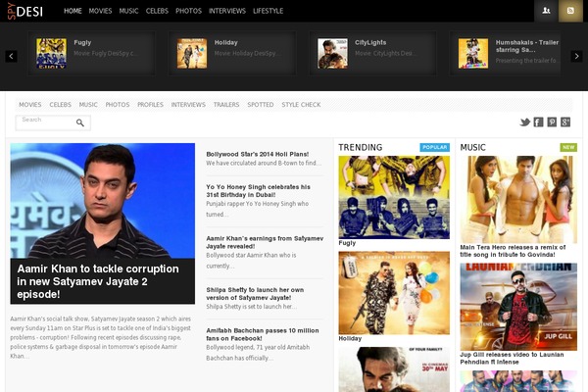Click the search magnifier icon
Viewport: 588px width, 392px height.
pyautogui.click(x=80, y=122)
